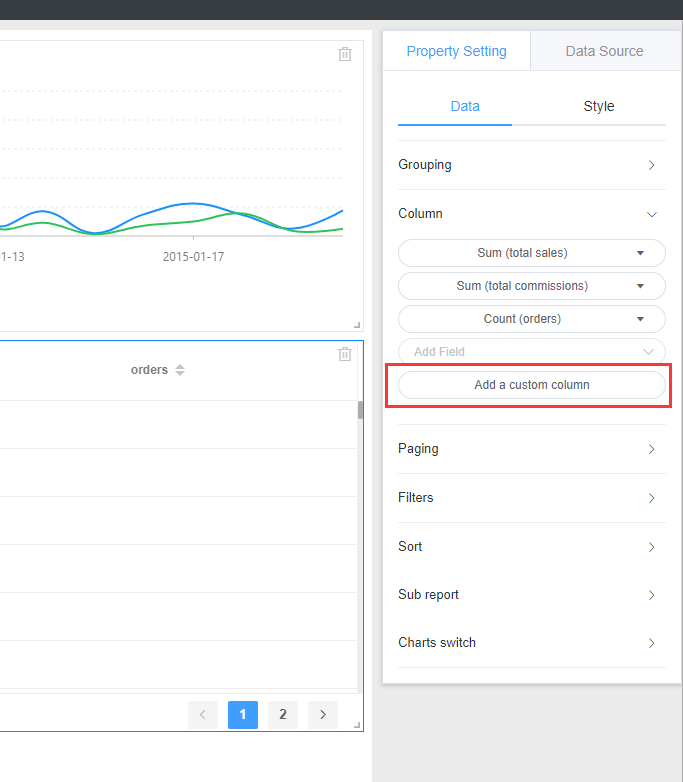Go to previous table page arrow

(203, 715)
